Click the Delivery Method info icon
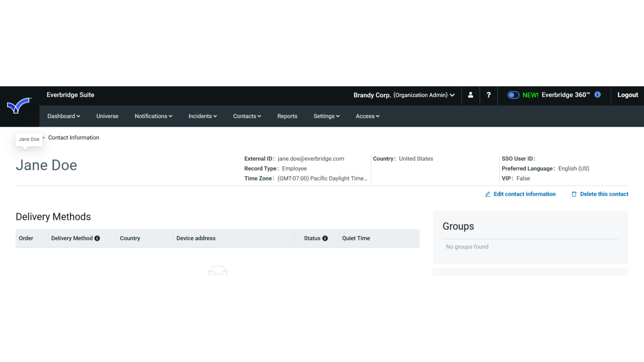Image resolution: width=644 pixels, height=362 pixels. click(97, 238)
